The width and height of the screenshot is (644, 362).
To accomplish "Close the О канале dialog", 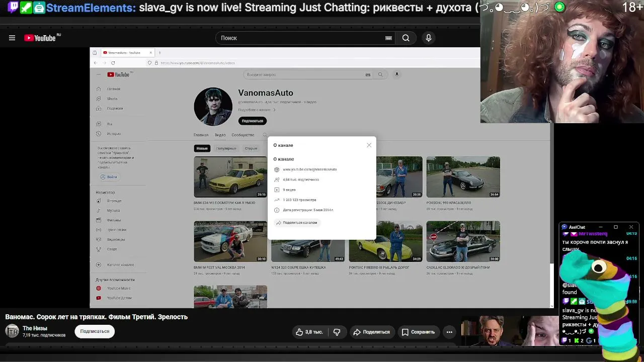I will [x=369, y=145].
